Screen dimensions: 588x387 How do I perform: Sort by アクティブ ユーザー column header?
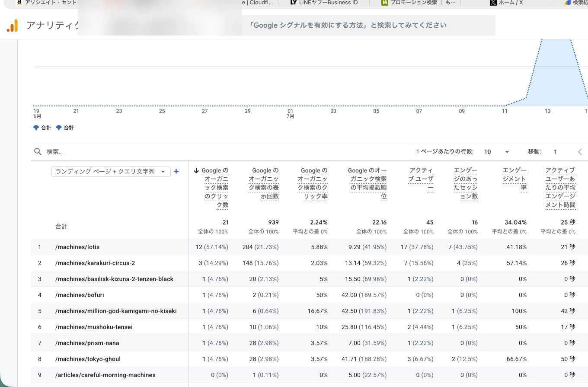tap(421, 179)
